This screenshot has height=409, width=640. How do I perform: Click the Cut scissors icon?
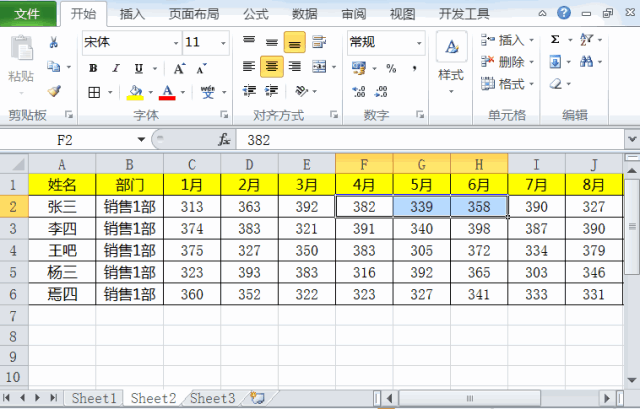[54, 42]
